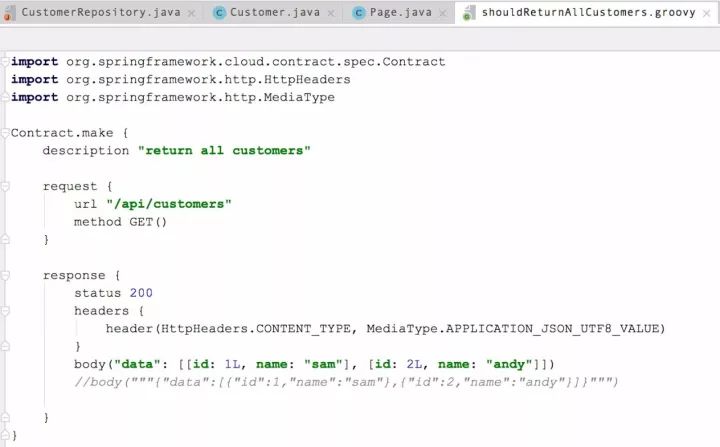Image resolution: width=720 pixels, height=447 pixels.
Task: Click the Contract import line
Action: pyautogui.click(x=228, y=62)
